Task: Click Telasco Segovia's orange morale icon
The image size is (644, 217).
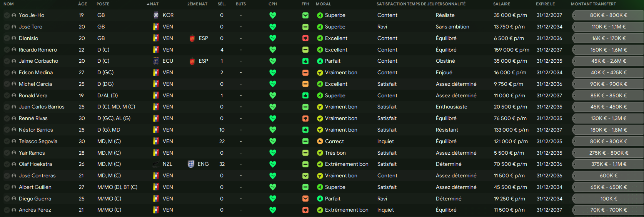Action: pyautogui.click(x=320, y=142)
